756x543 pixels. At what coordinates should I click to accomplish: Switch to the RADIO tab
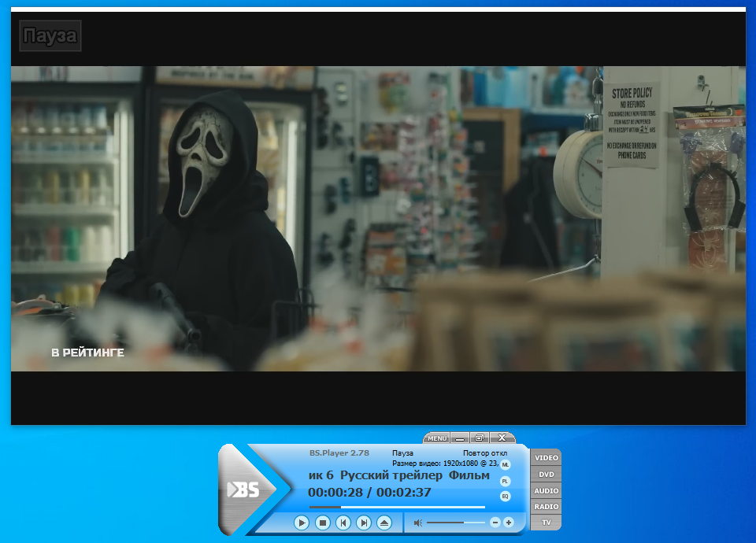tap(547, 506)
